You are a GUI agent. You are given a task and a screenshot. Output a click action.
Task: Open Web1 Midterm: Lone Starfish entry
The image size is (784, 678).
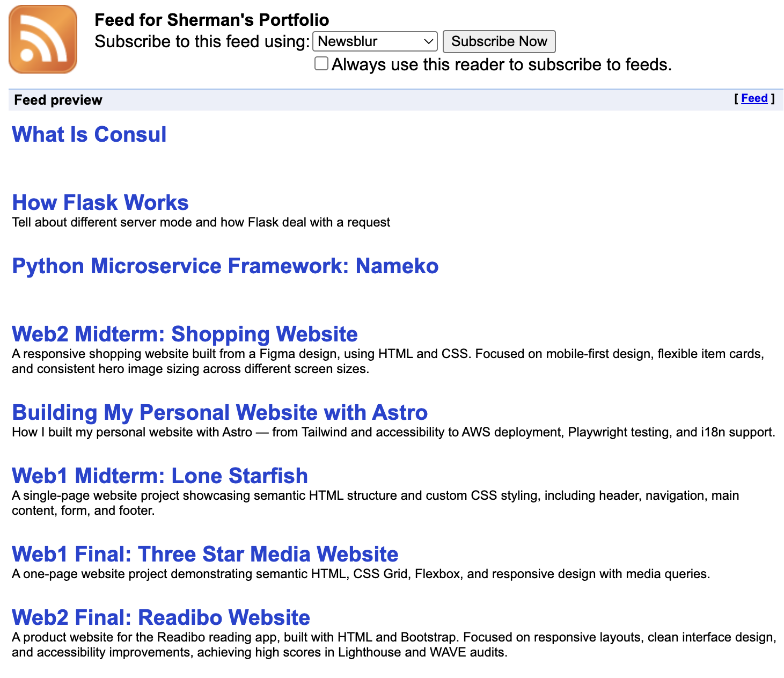point(159,476)
